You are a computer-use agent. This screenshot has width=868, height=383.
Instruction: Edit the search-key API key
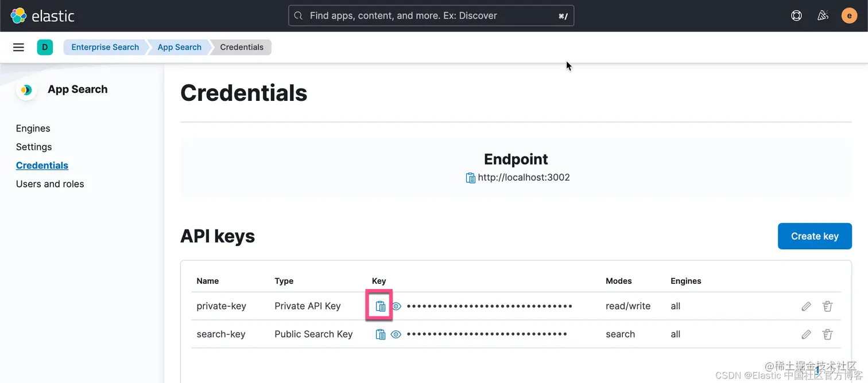pyautogui.click(x=806, y=334)
